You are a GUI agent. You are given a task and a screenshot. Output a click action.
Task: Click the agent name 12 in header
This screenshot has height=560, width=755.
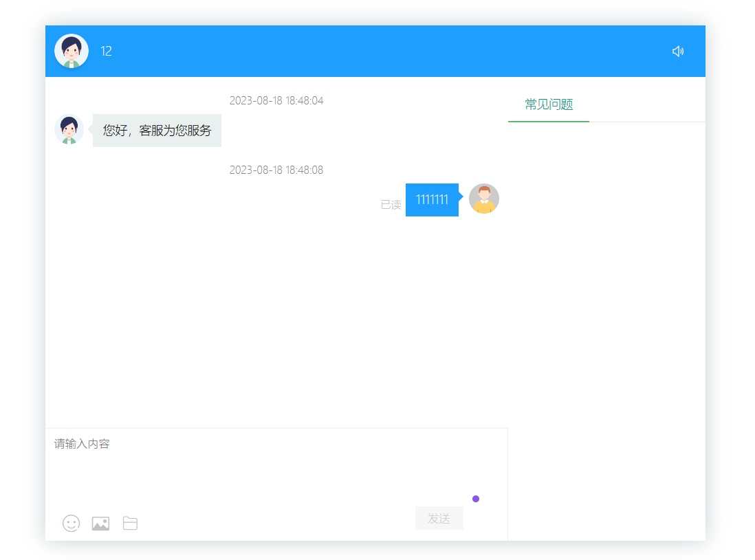106,51
